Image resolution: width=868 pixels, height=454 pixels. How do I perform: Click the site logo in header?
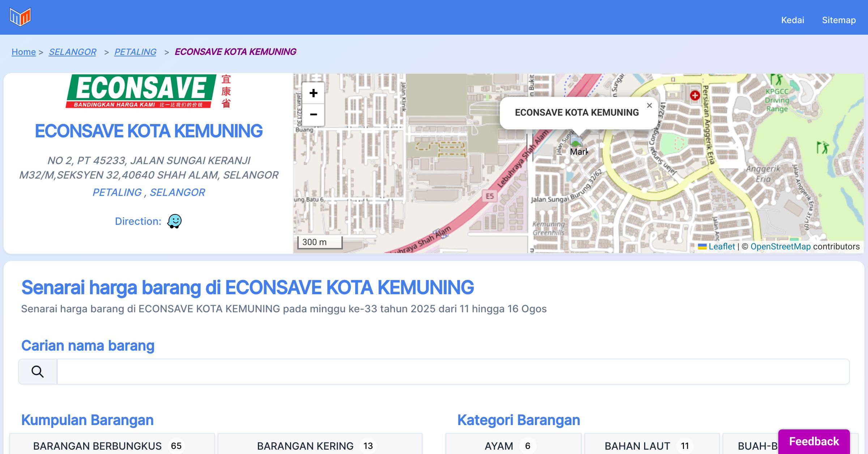tap(20, 17)
